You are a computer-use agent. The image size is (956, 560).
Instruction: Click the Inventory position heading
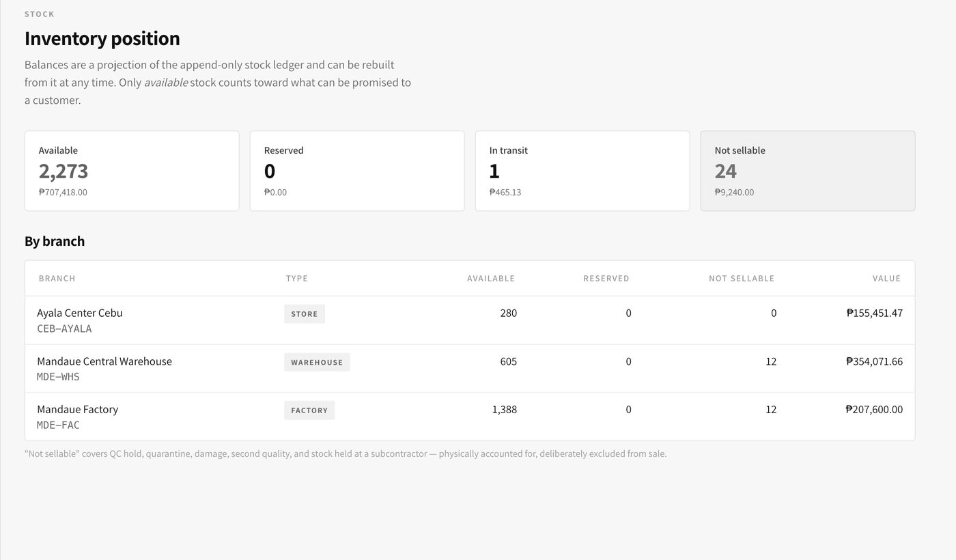tap(102, 38)
